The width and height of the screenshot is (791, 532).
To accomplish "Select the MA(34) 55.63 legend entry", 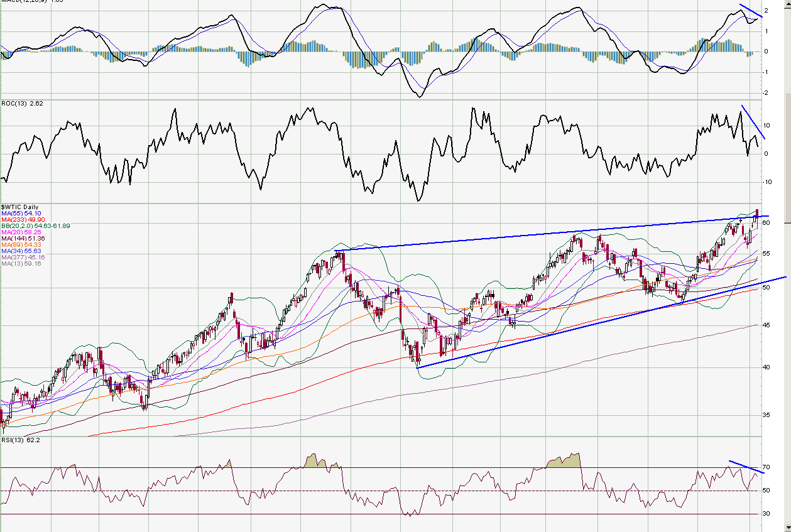I will [x=21, y=251].
